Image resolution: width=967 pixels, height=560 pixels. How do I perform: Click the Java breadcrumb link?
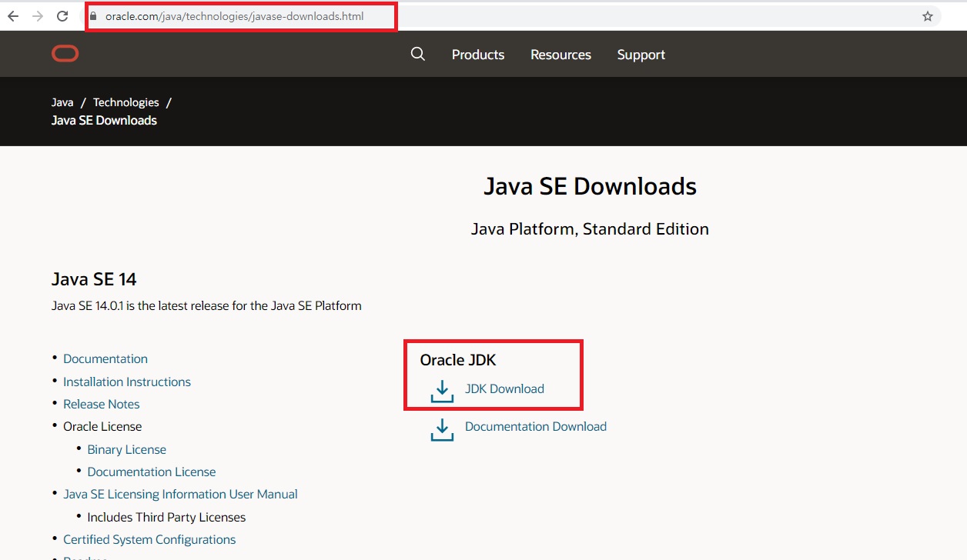pos(62,102)
